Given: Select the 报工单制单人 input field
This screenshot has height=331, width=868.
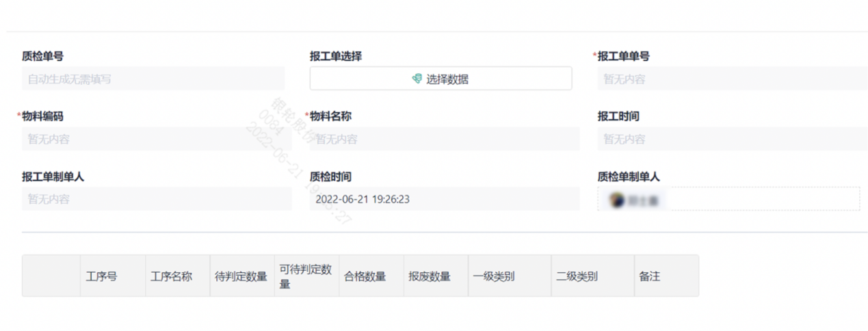Looking at the screenshot, I should 156,199.
